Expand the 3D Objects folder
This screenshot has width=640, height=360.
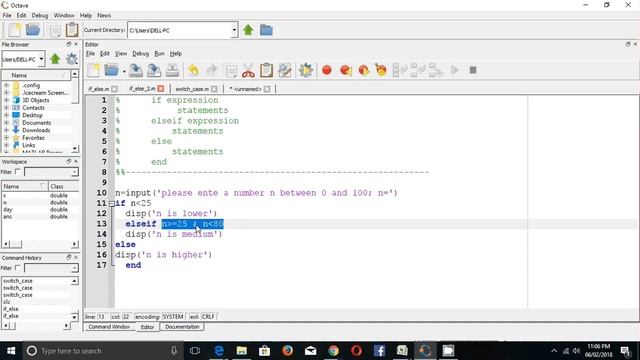pyautogui.click(x=6, y=100)
